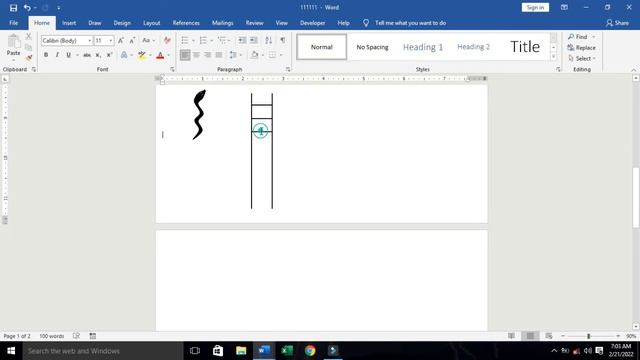This screenshot has height=360, width=640.
Task: Toggle Bold formatting
Action: [x=46, y=55]
